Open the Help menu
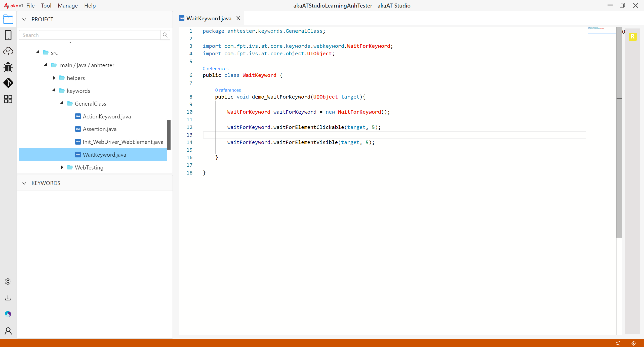644x347 pixels. 90,6
